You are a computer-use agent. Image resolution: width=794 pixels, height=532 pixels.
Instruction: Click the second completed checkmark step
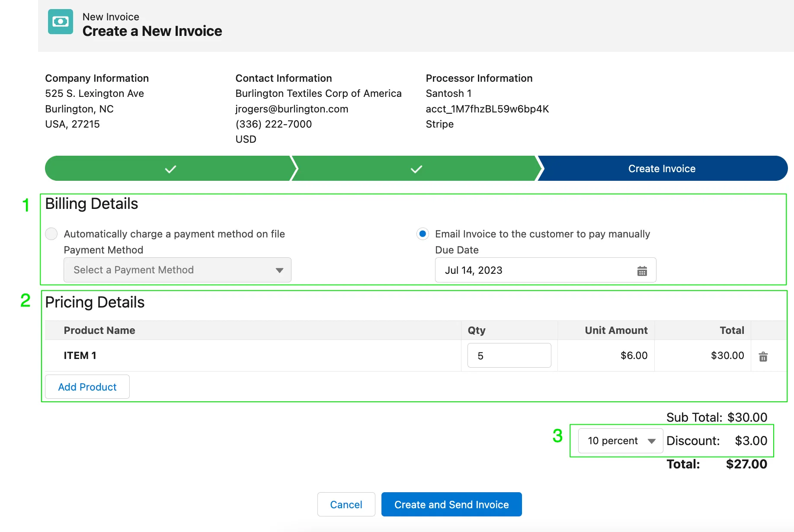tap(416, 169)
